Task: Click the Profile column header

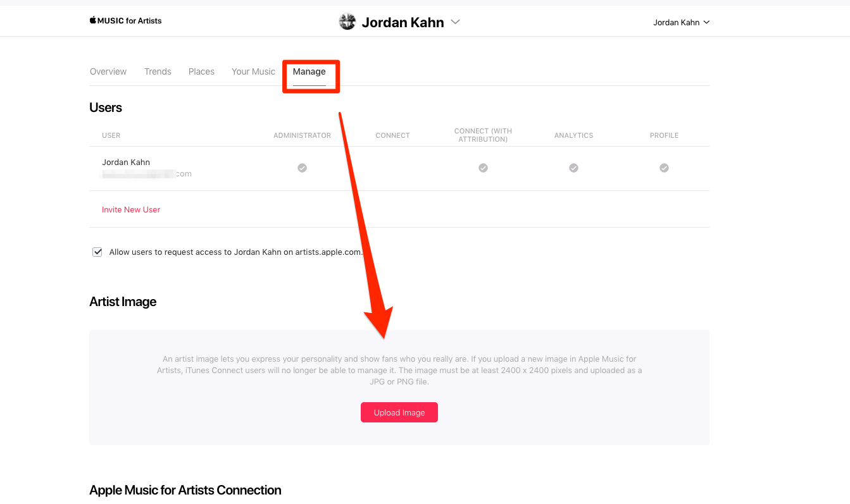Action: (x=664, y=135)
